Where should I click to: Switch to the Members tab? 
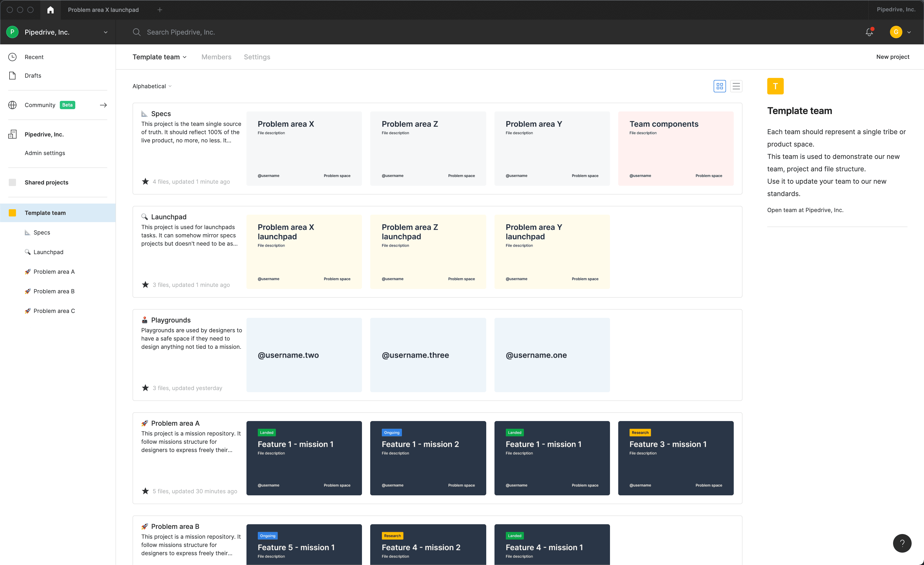point(216,57)
